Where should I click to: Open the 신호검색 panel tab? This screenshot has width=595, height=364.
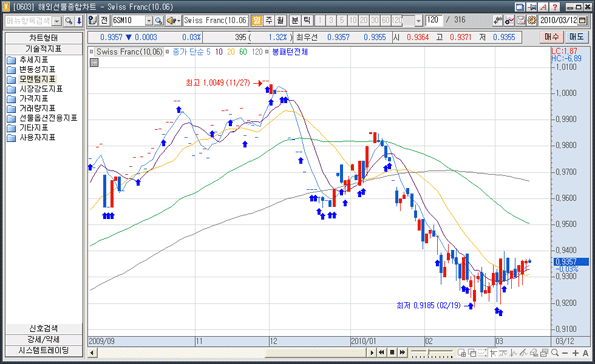click(44, 328)
